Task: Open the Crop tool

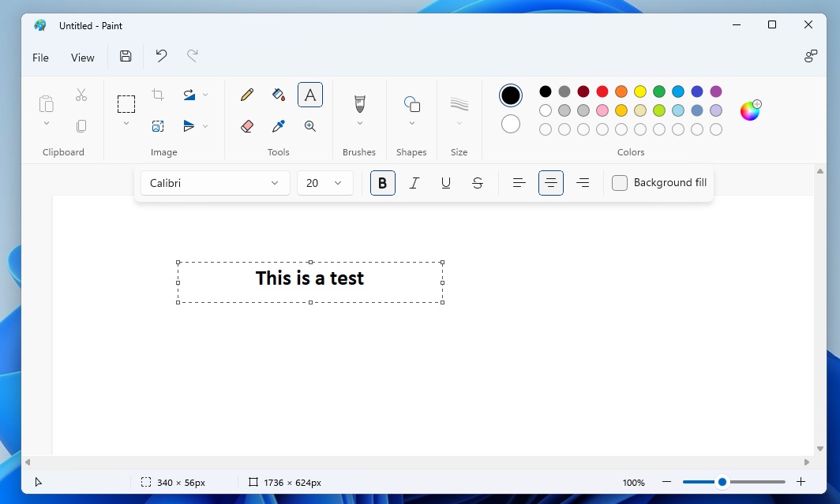Action: (x=158, y=94)
